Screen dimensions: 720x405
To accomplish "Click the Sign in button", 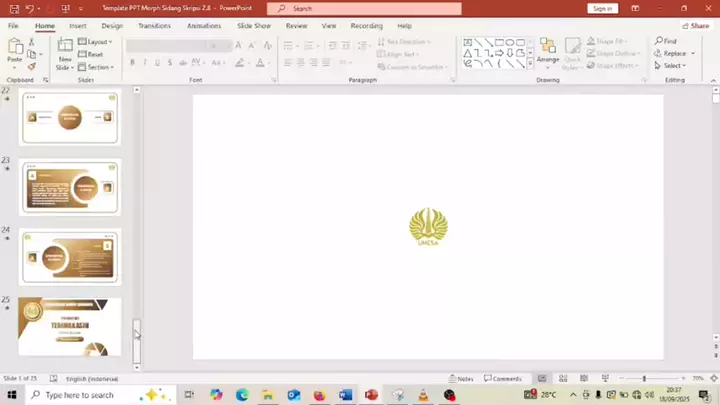I will tap(602, 8).
